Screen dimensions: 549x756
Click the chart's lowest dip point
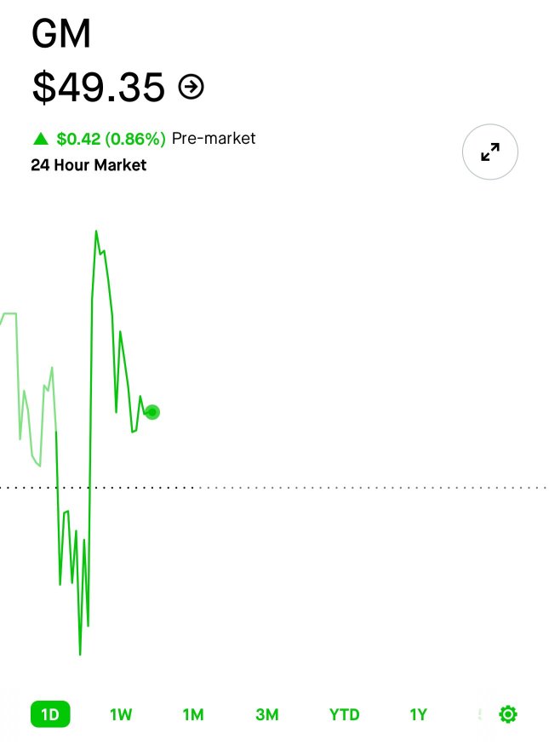(x=80, y=655)
